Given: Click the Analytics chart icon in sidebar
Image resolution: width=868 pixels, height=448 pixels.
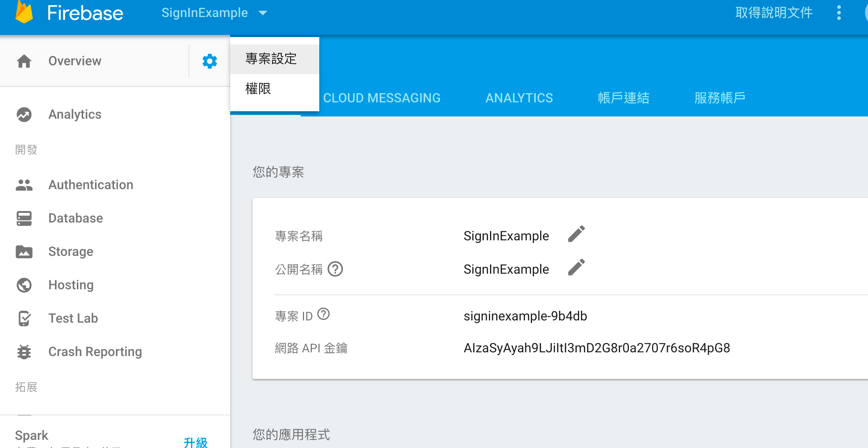Looking at the screenshot, I should click(24, 114).
